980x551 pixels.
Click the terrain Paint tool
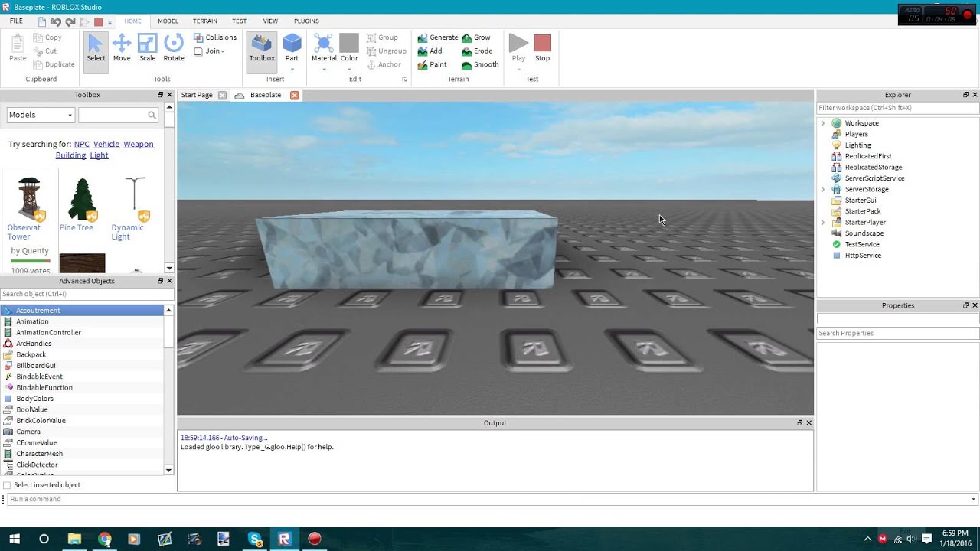pos(432,65)
